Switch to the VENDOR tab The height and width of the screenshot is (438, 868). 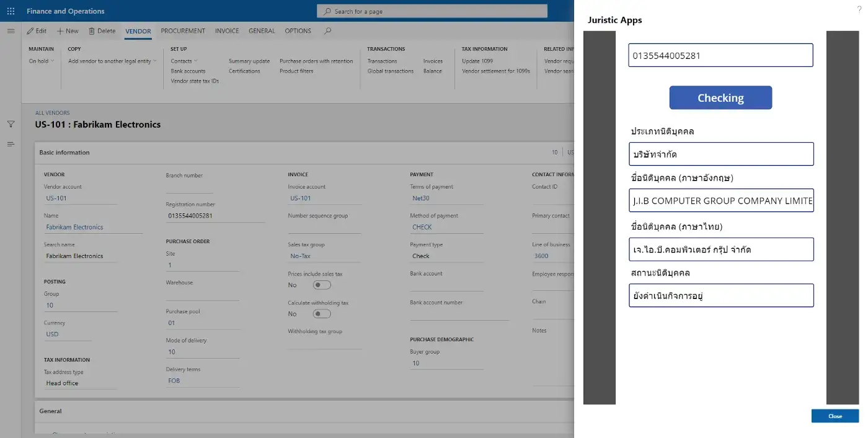click(138, 31)
